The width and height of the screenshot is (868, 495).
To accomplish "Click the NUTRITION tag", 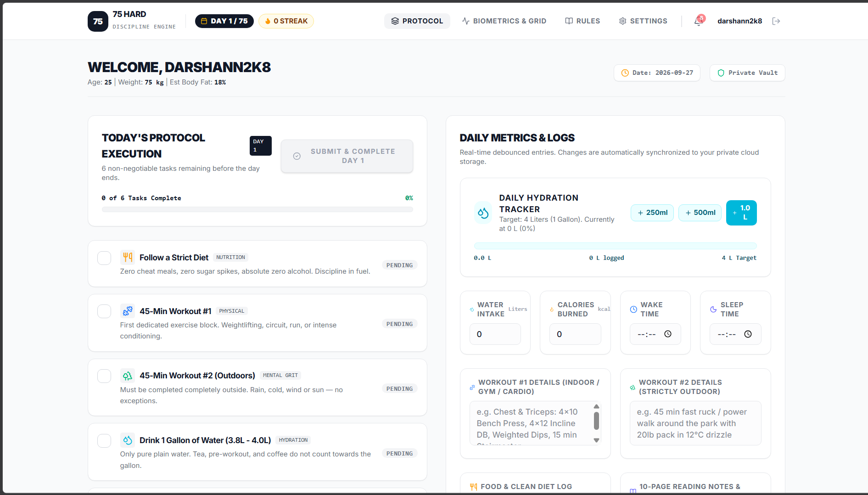I will tap(230, 257).
